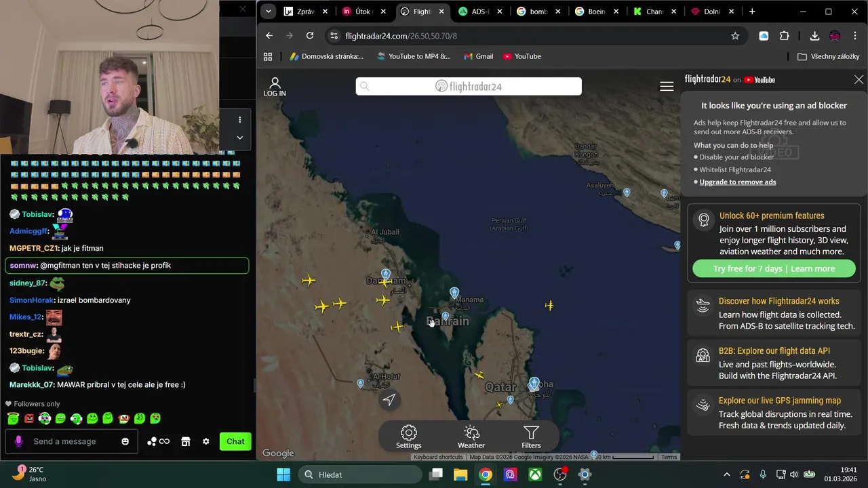Open Chrome tab search dropdown

click(x=269, y=12)
